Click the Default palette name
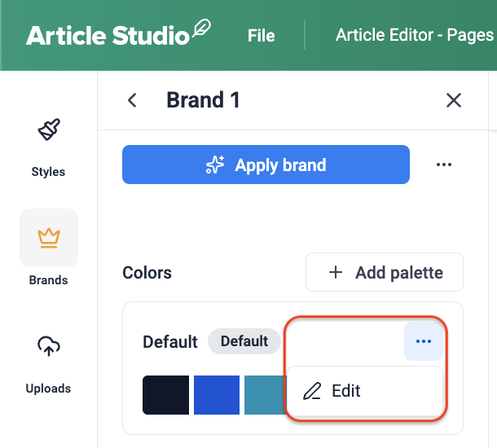The height and width of the screenshot is (448, 497). click(x=170, y=341)
